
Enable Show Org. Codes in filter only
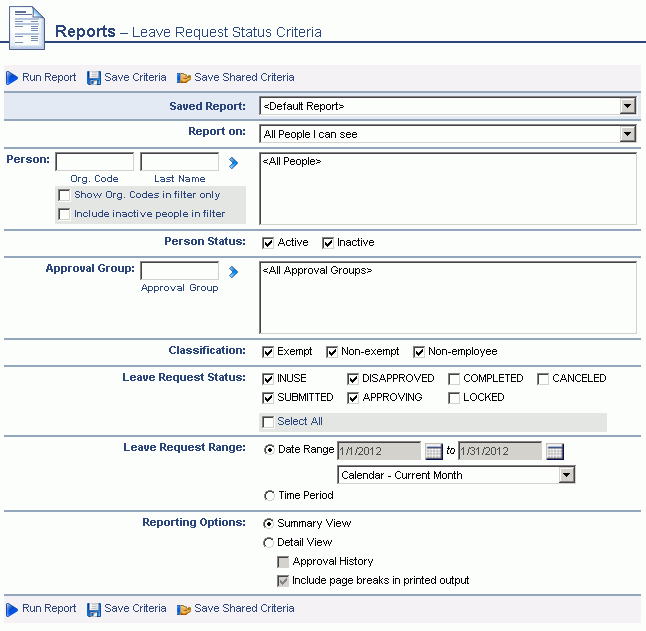(64, 195)
